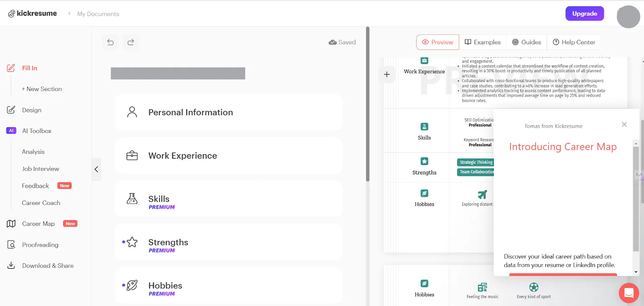Click the briefcase icon on Work Experience
Screen dimensions: 644x306
(x=132, y=155)
